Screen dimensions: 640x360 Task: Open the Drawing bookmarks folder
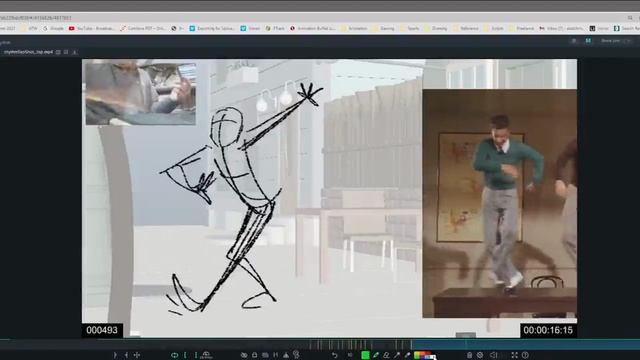point(436,29)
